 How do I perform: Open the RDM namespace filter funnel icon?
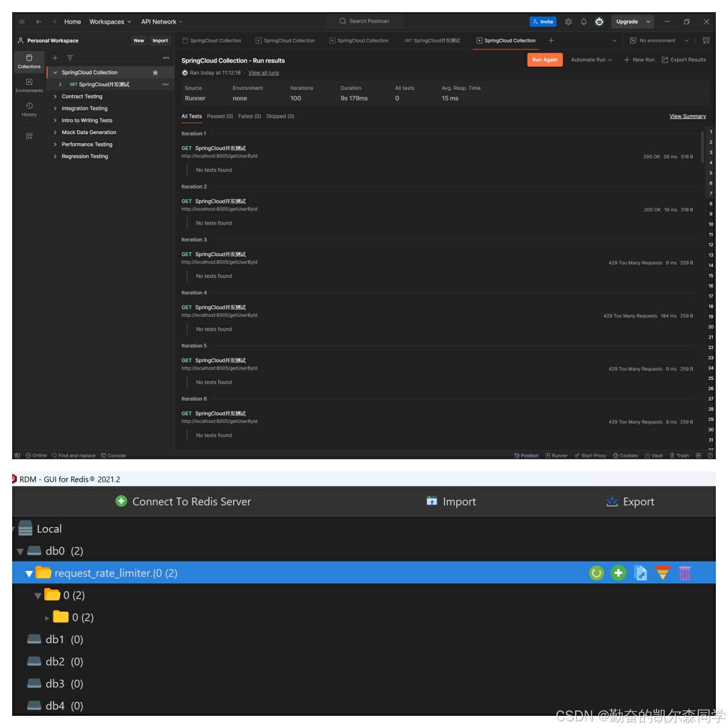(x=662, y=573)
